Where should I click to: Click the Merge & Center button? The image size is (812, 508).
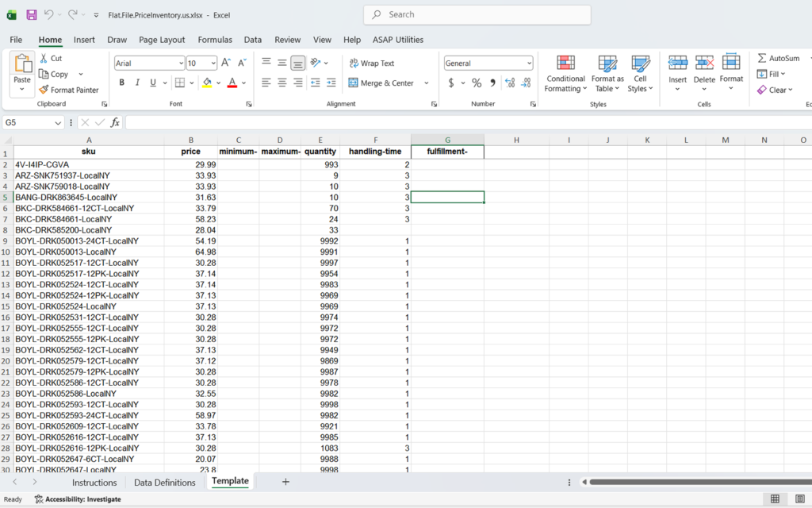click(x=382, y=83)
